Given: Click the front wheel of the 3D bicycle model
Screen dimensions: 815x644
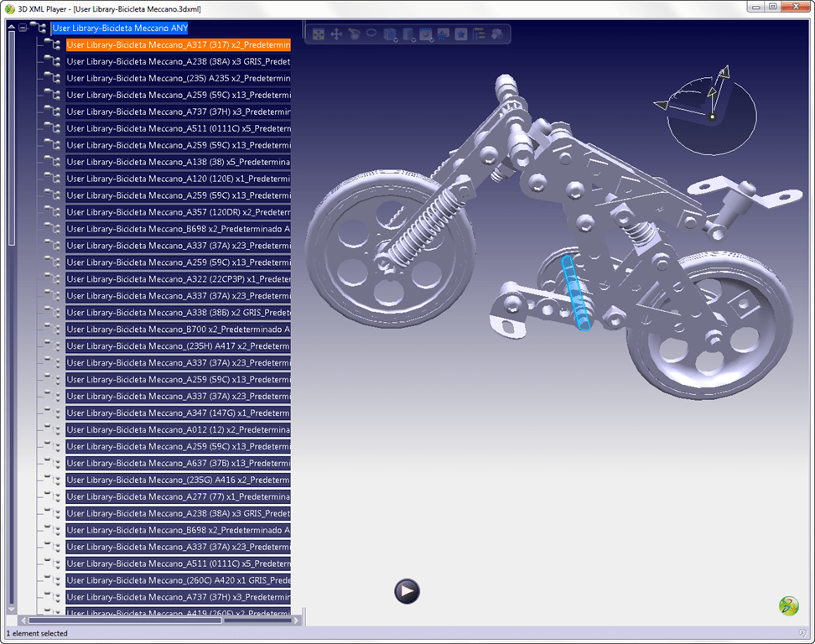Looking at the screenshot, I should [x=391, y=248].
